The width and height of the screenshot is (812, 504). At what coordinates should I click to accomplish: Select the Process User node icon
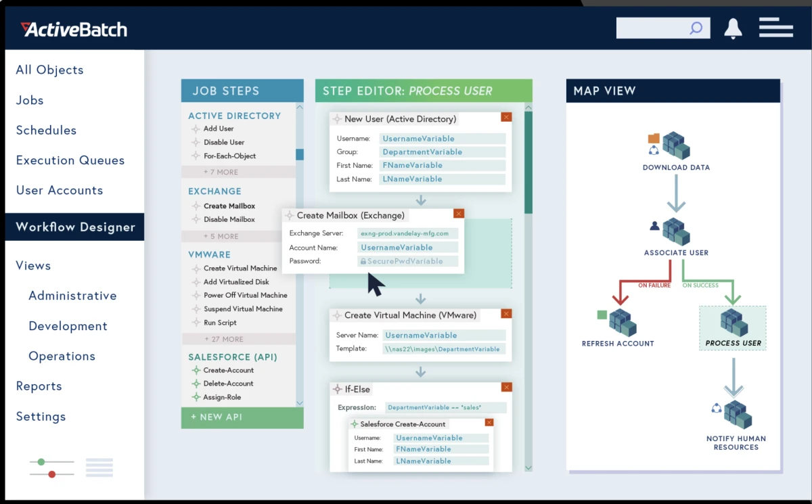[x=734, y=323]
